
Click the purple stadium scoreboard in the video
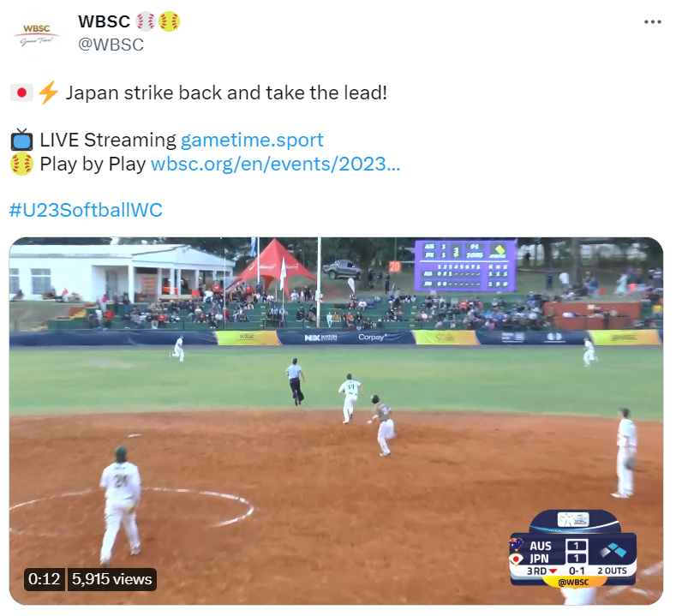coord(464,265)
